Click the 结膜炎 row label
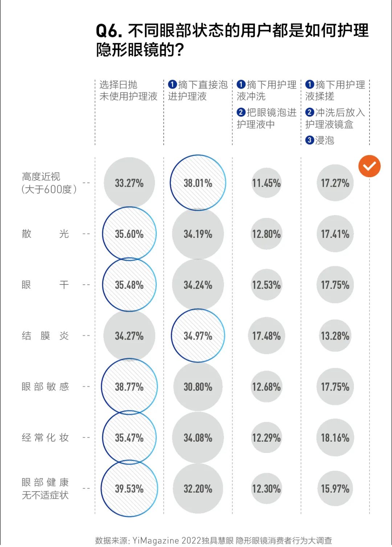Screen dimensions: 392x547 (x=45, y=336)
